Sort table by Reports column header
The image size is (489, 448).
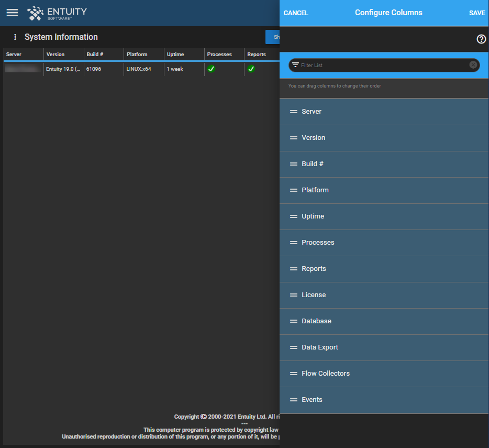[262, 54]
